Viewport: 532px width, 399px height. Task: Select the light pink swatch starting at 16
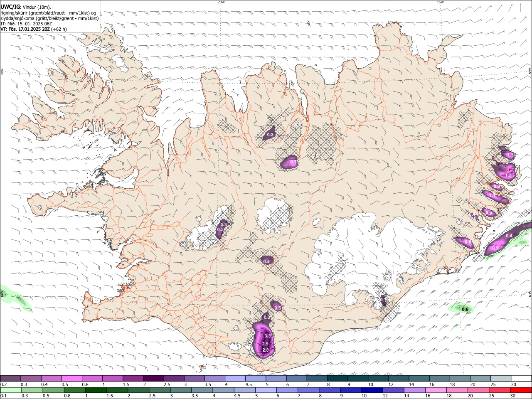[435, 390]
